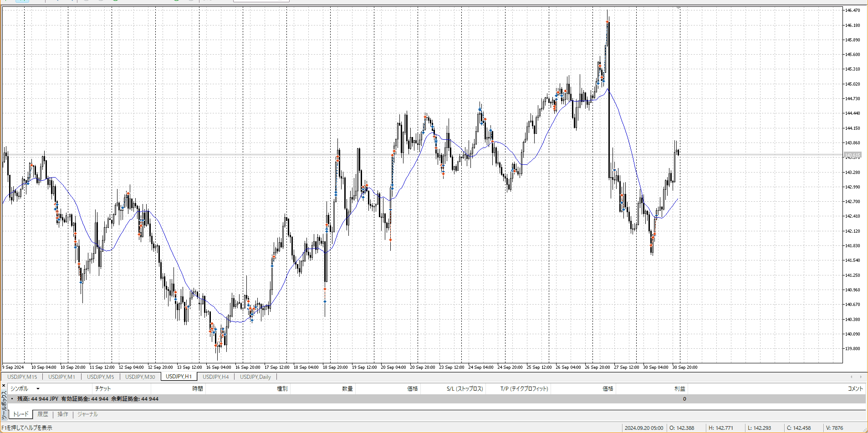This screenshot has height=433, width=868.
Task: Sort trades by チケット column header
Action: pyautogui.click(x=103, y=389)
